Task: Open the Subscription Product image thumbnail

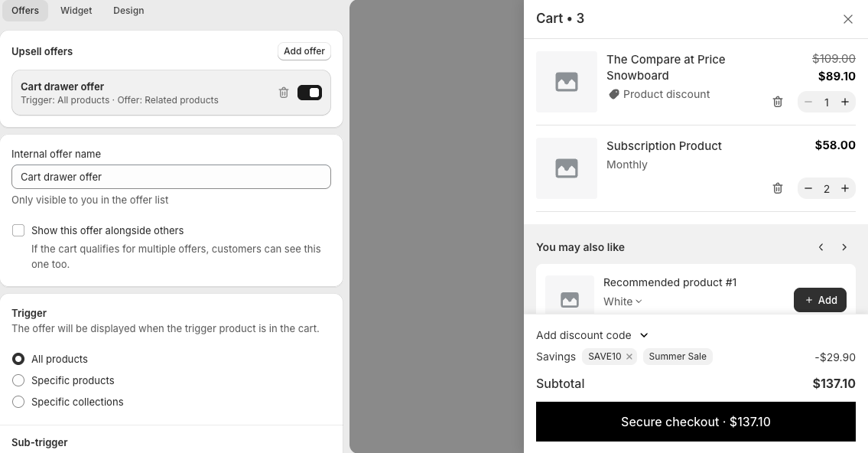Action: (x=567, y=168)
